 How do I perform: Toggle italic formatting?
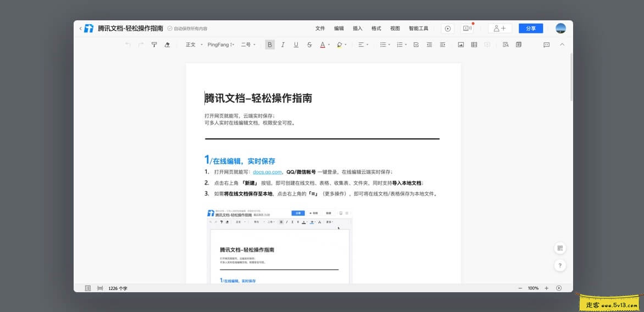pos(283,44)
